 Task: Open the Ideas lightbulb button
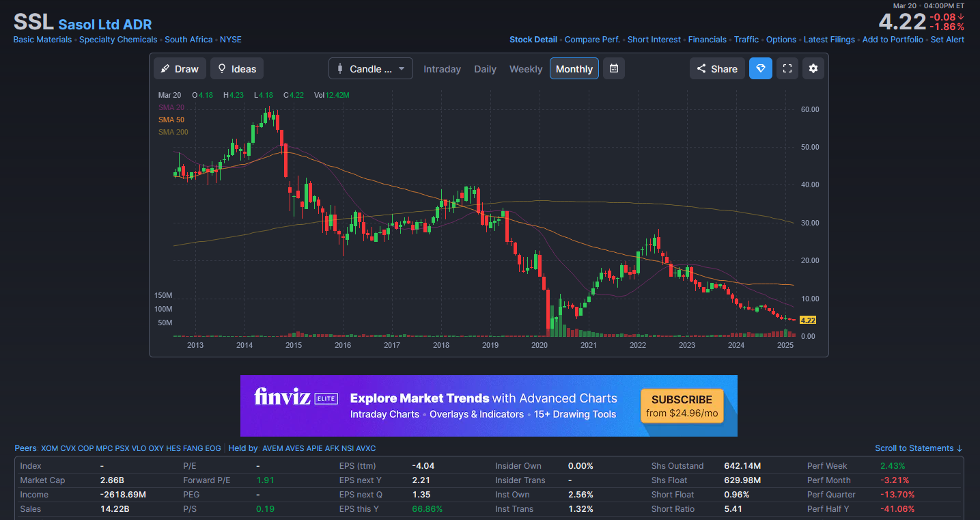pyautogui.click(x=237, y=69)
